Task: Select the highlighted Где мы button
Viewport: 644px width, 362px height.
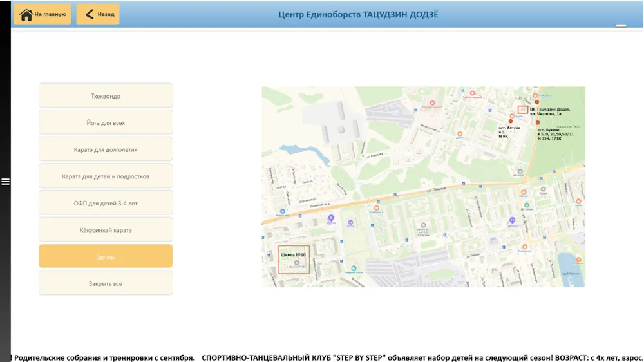Action: [106, 257]
